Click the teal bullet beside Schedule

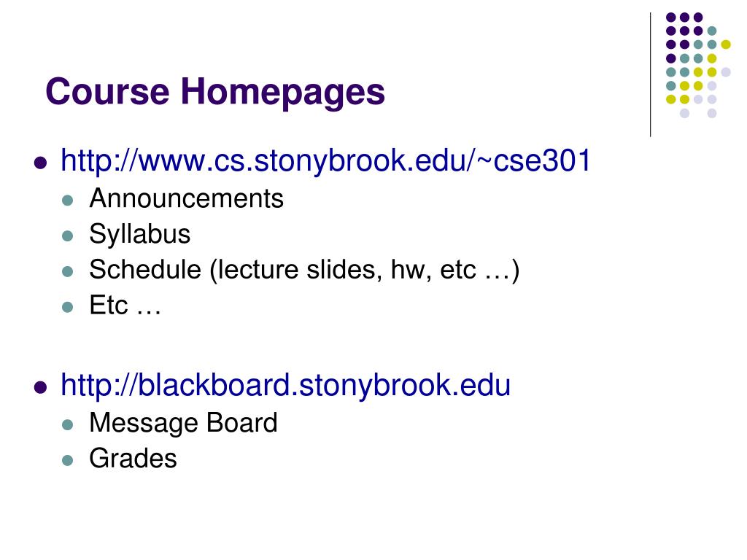pos(68,271)
